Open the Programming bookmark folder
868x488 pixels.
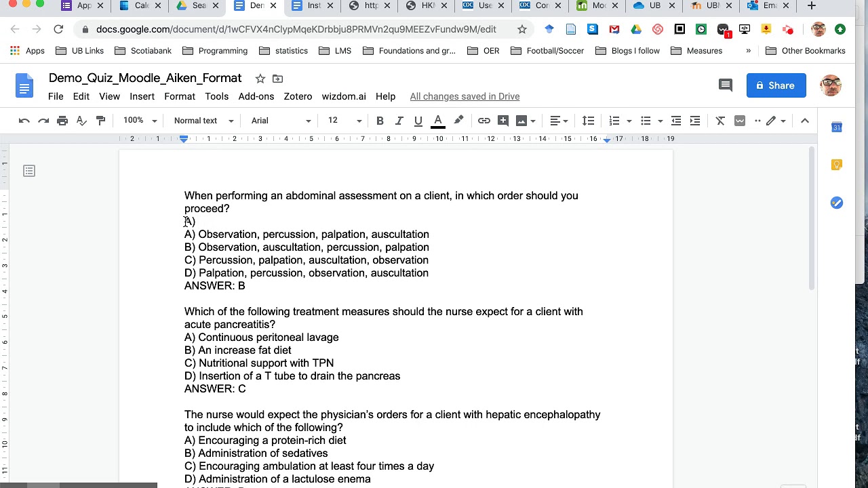(x=216, y=51)
